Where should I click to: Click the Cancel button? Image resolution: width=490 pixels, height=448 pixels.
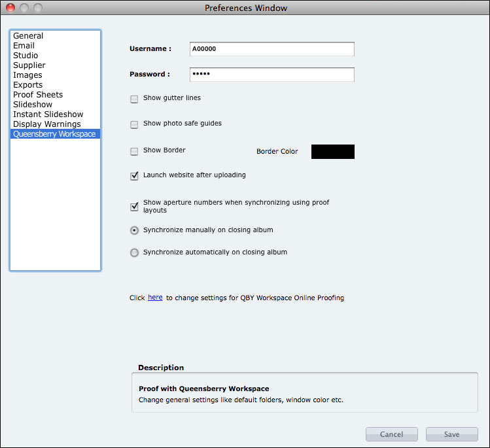(392, 434)
